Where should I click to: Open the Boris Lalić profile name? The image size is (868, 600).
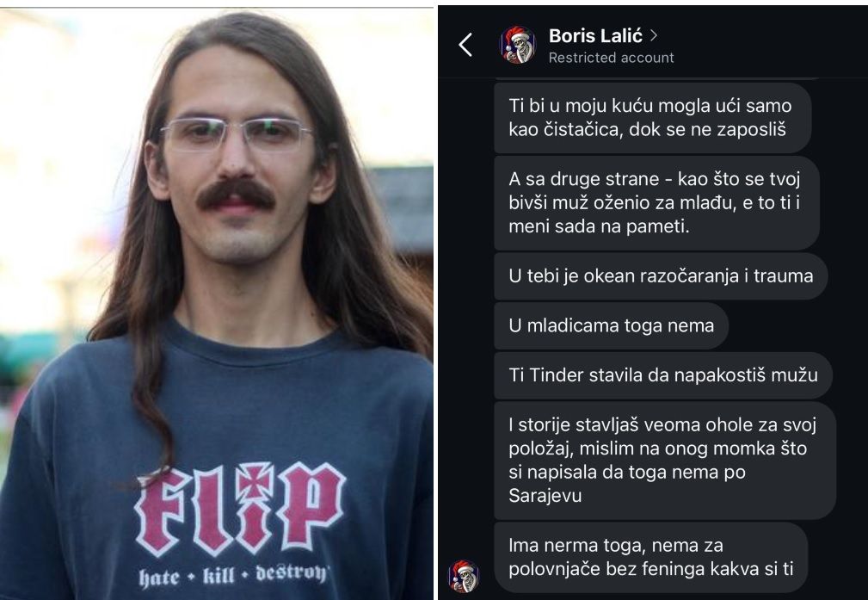click(x=595, y=36)
